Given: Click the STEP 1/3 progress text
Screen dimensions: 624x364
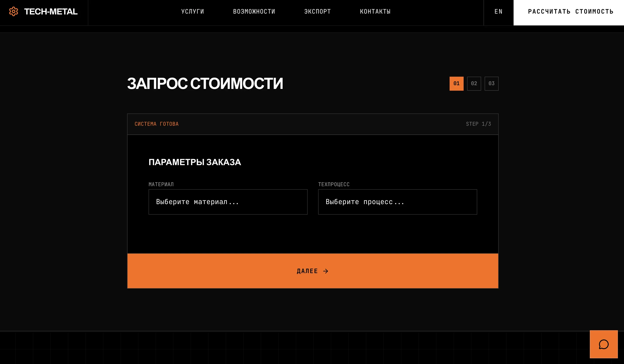Looking at the screenshot, I should pos(478,124).
